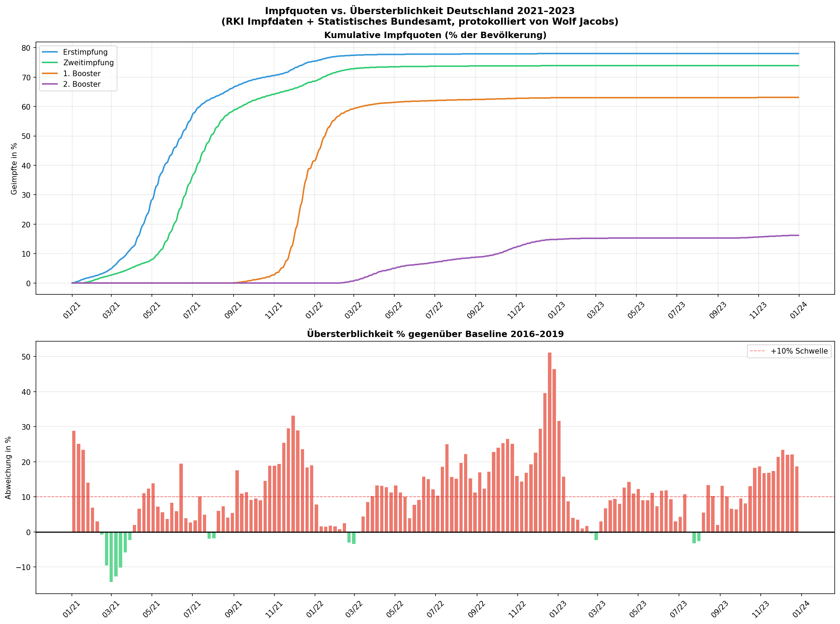Click the blue Erstimpfung legend line swatch

click(x=50, y=52)
